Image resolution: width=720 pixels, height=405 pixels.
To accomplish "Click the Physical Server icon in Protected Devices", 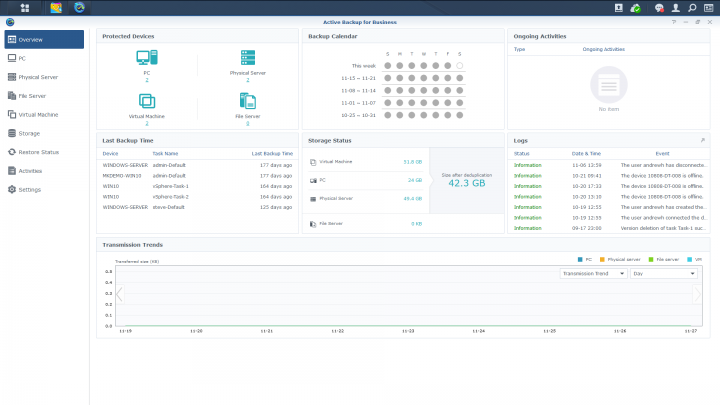I will tap(247, 58).
